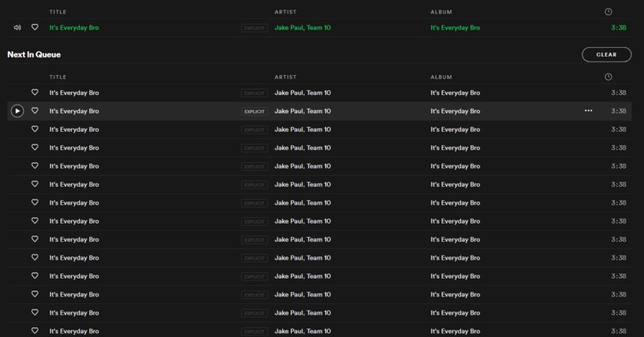Click the Title column header under Next In Queue
This screenshot has height=337, width=644.
click(58, 77)
